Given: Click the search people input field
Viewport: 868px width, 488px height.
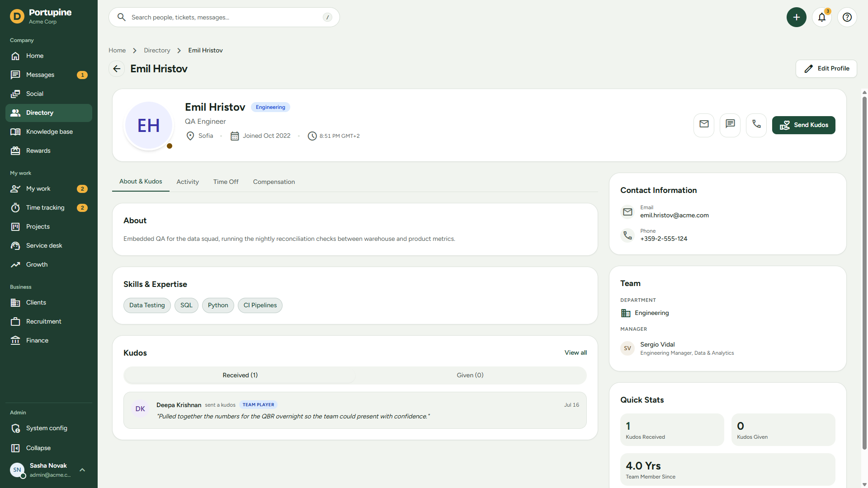Looking at the screenshot, I should pyautogui.click(x=224, y=17).
